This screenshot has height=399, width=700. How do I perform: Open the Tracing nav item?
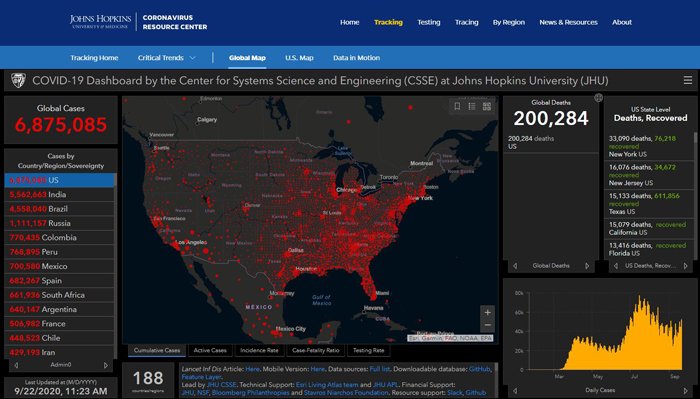point(467,22)
